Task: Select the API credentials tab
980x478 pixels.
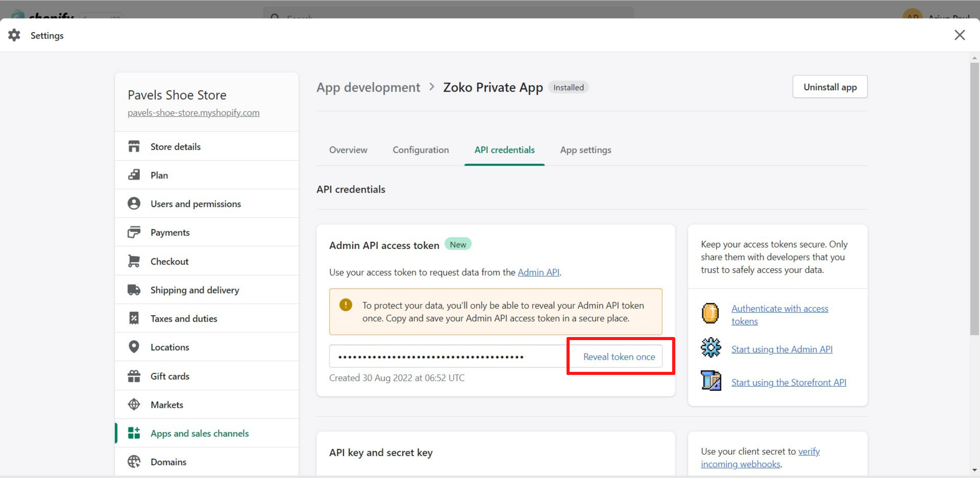Action: click(x=504, y=150)
